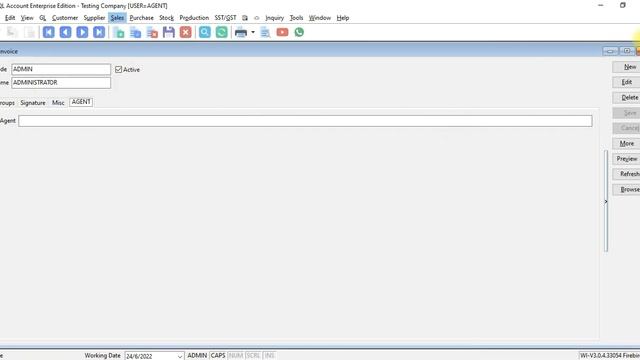
Task: Click the Edit button on right panel
Action: [x=627, y=82]
